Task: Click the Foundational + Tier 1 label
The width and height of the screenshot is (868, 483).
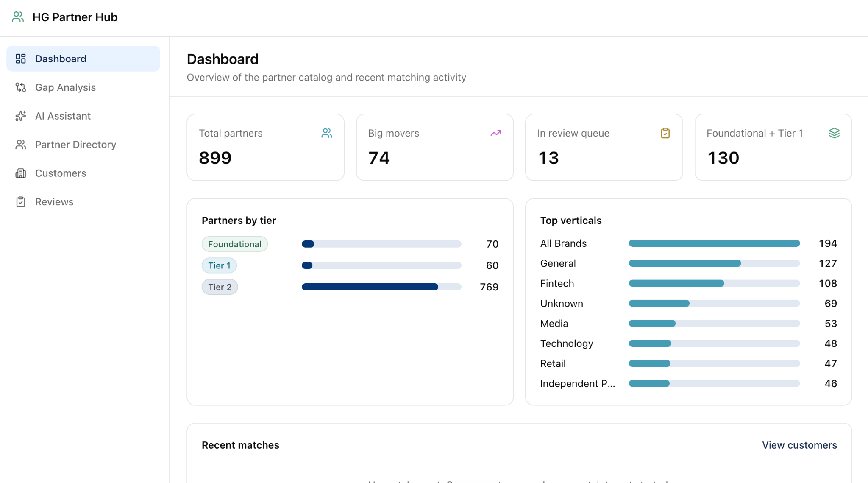Action: pos(754,133)
